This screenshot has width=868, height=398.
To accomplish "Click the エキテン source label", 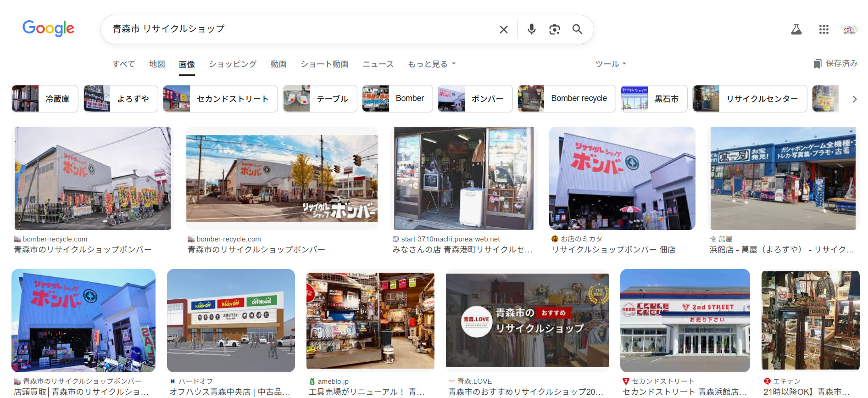I will [x=787, y=381].
